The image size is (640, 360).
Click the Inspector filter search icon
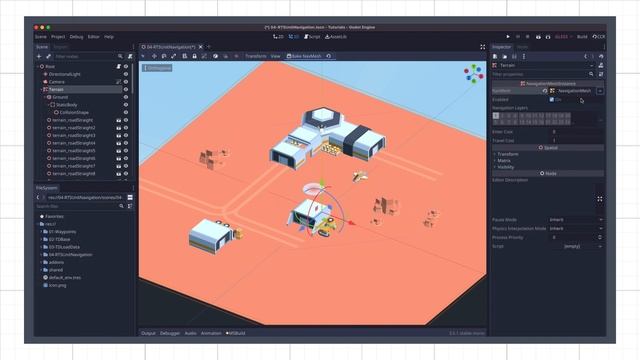click(591, 74)
